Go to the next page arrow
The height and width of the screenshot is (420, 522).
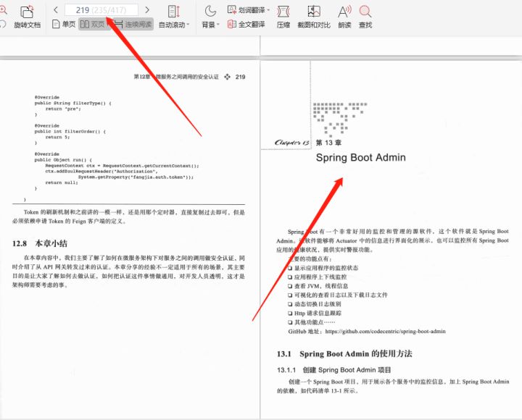(x=147, y=10)
